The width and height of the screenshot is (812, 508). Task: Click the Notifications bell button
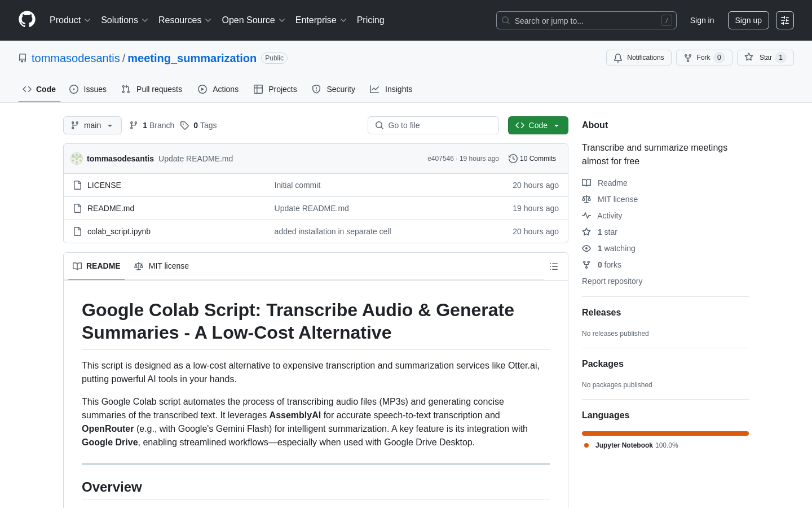pyautogui.click(x=639, y=58)
